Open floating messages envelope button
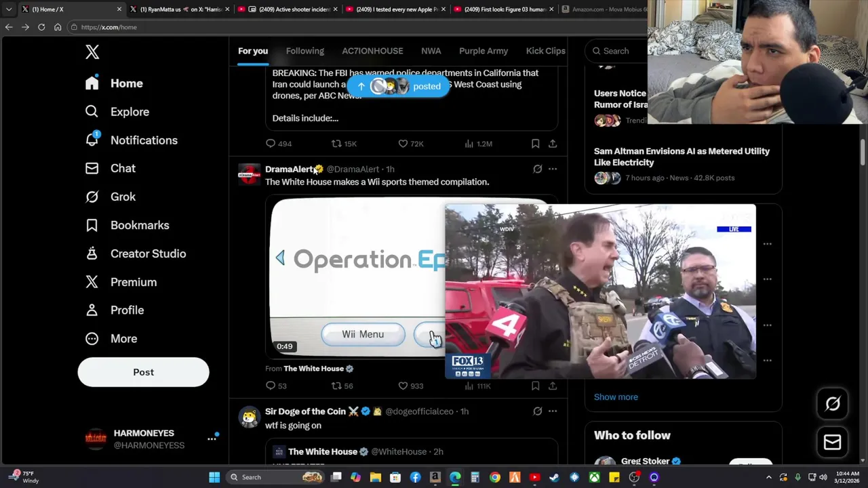 tap(833, 443)
